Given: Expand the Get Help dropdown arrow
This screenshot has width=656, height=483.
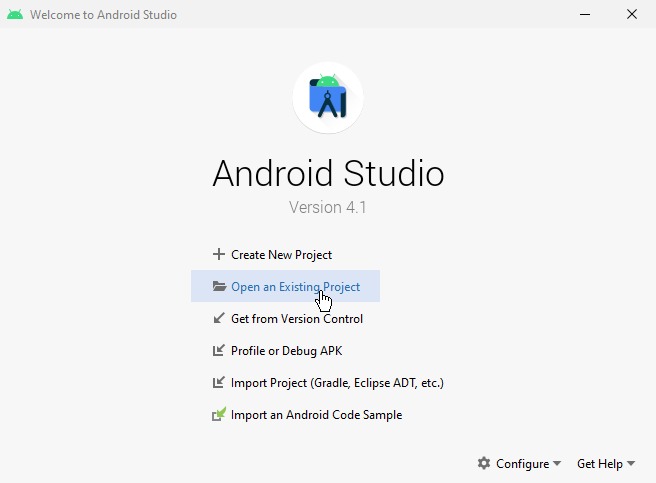Looking at the screenshot, I should click(x=631, y=464).
